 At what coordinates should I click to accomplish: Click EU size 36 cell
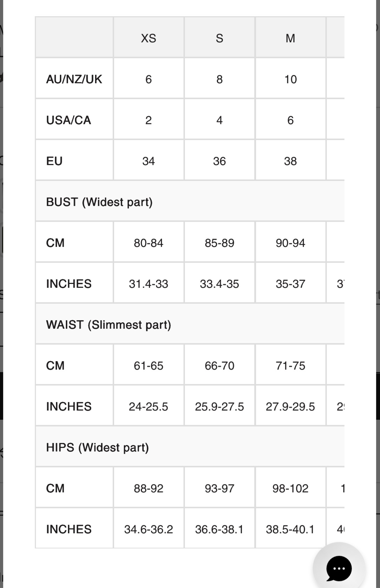tap(219, 161)
